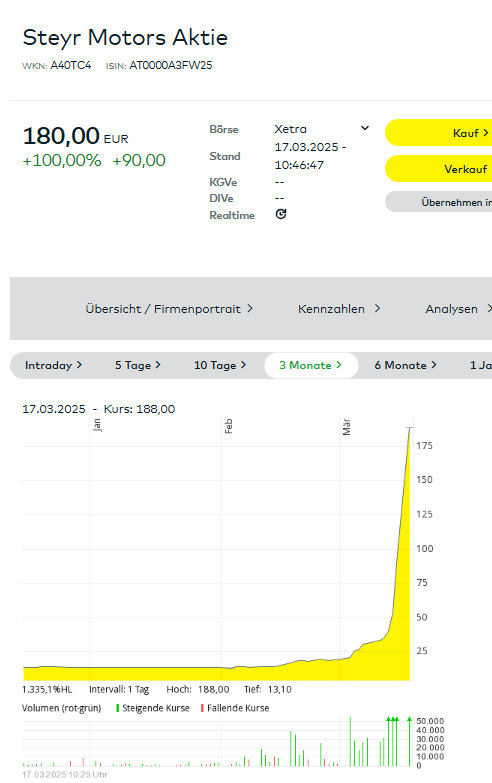Select the 6 Monate chart range
This screenshot has width=492, height=783.
406,365
